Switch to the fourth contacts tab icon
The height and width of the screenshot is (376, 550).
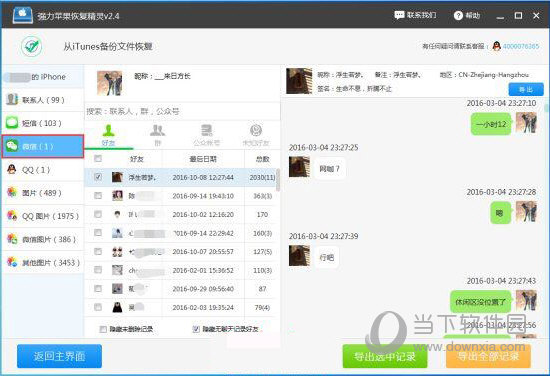[x=256, y=135]
